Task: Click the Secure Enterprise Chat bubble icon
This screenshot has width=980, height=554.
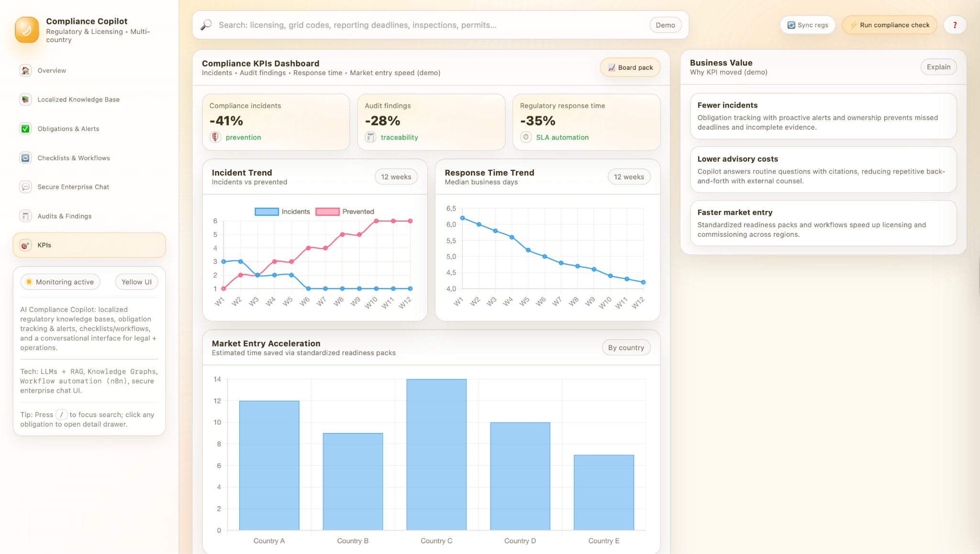Action: point(25,187)
